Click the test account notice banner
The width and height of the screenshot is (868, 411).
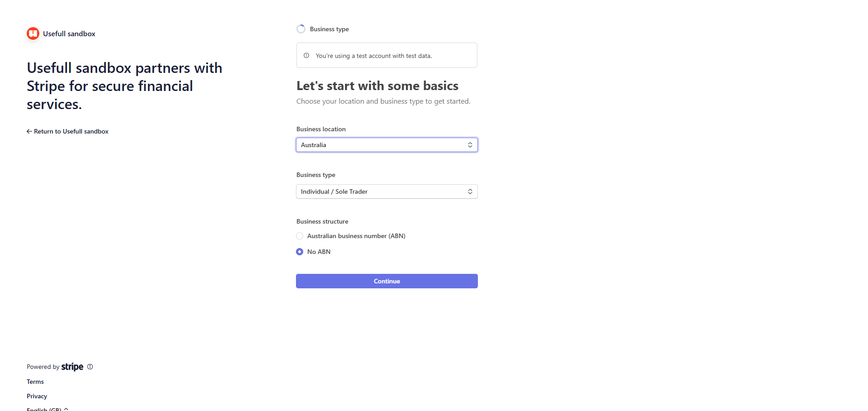pos(386,55)
